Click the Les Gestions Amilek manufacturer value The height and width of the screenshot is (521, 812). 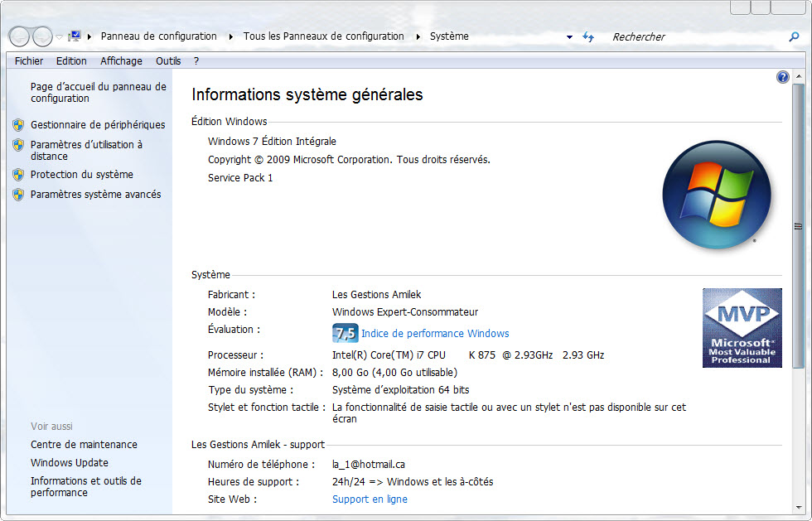click(x=376, y=295)
